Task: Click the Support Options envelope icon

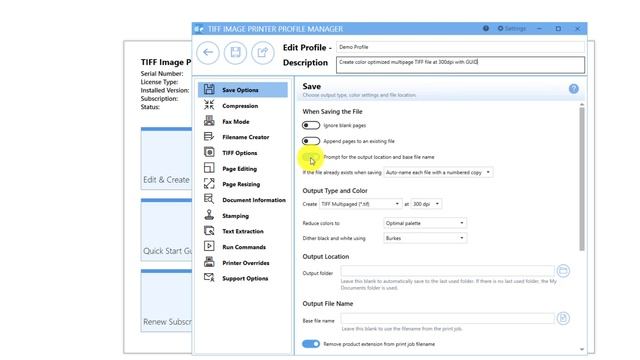Action: click(x=209, y=278)
